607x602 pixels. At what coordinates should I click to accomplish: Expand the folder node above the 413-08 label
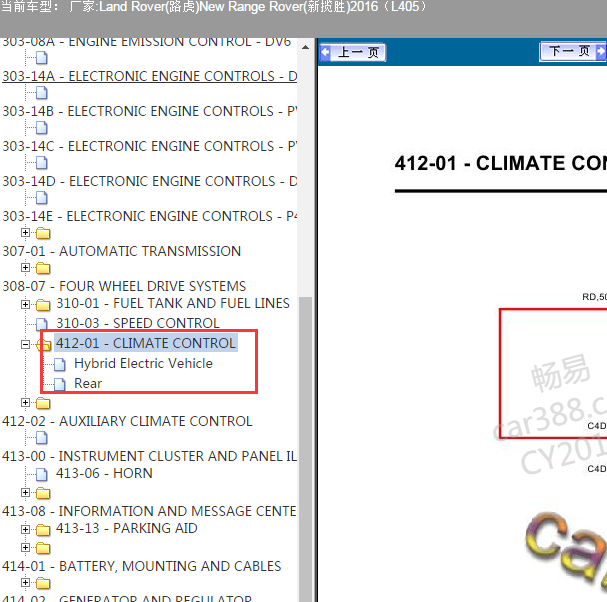coord(26,492)
